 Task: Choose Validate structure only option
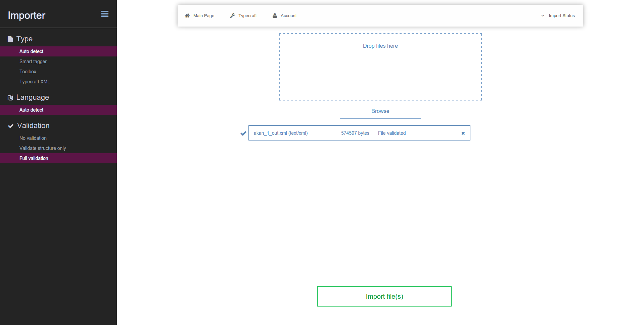(x=58, y=148)
